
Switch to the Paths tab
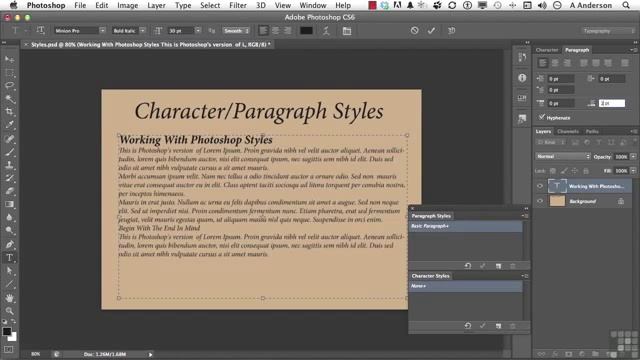[x=592, y=131]
